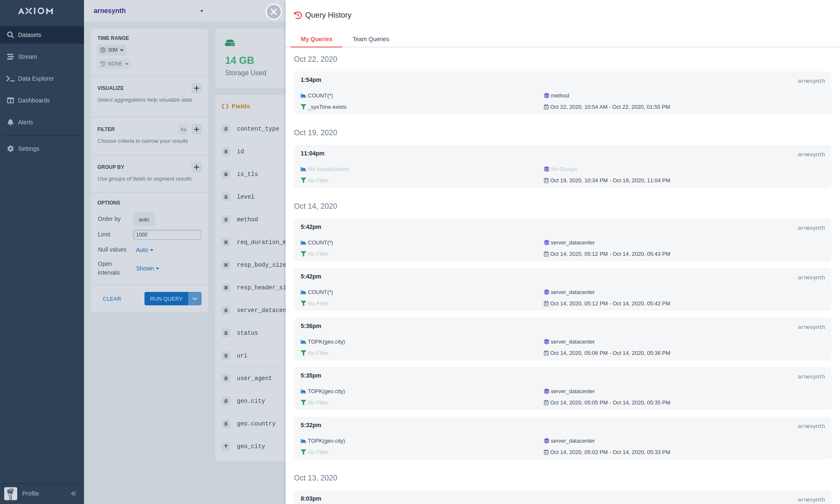The image size is (840, 504).
Task: Click the Datasets search icon in sidebar
Action: (10, 35)
